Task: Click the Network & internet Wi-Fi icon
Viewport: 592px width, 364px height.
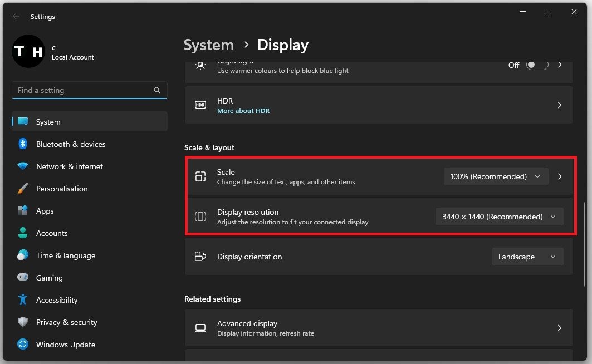Action: click(23, 166)
